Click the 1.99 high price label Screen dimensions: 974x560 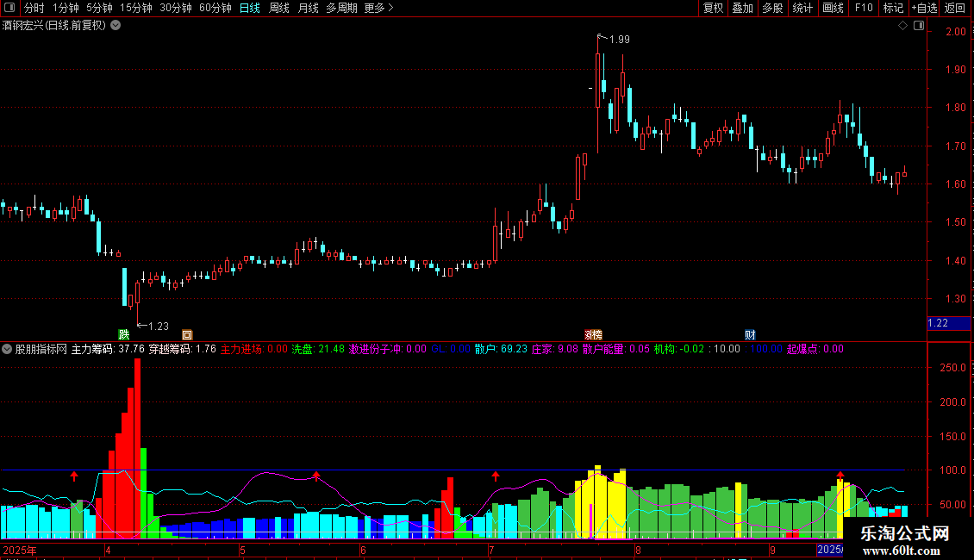[x=620, y=40]
